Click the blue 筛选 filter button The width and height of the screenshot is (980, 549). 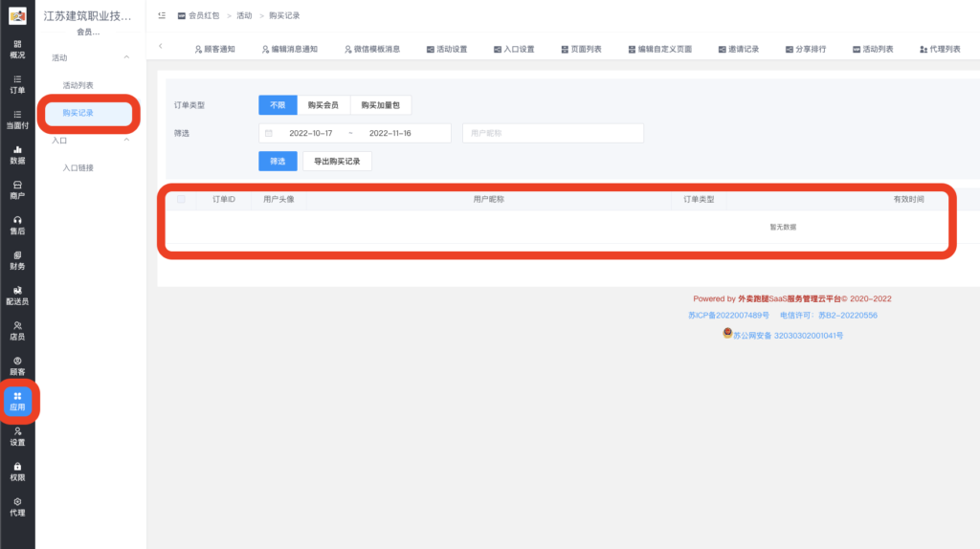pyautogui.click(x=278, y=161)
